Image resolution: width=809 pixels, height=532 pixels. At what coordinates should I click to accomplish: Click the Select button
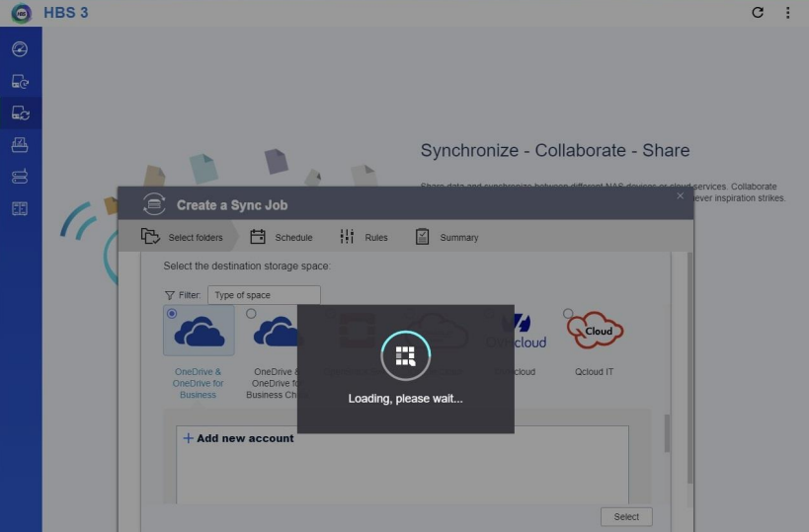tap(626, 516)
